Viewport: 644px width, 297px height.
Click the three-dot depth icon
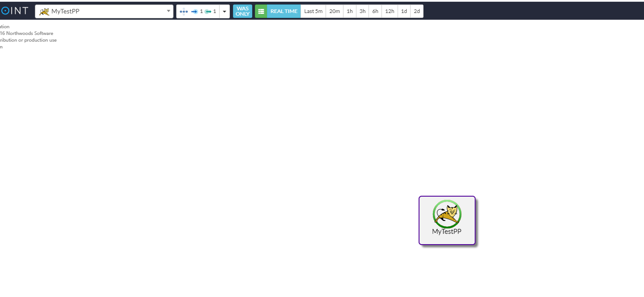coord(183,12)
